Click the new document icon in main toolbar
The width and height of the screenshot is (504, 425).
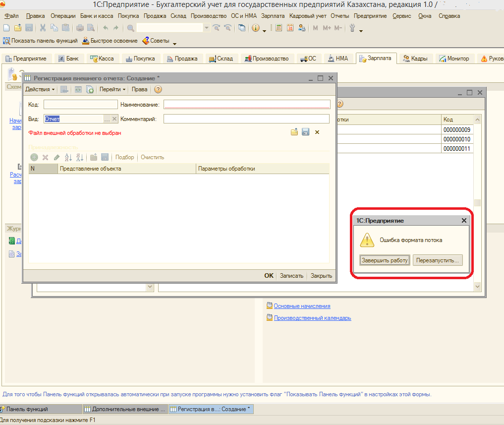(6, 28)
